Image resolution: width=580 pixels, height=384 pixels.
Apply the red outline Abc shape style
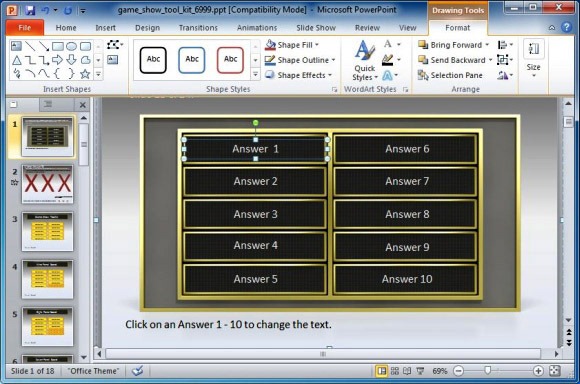click(230, 60)
